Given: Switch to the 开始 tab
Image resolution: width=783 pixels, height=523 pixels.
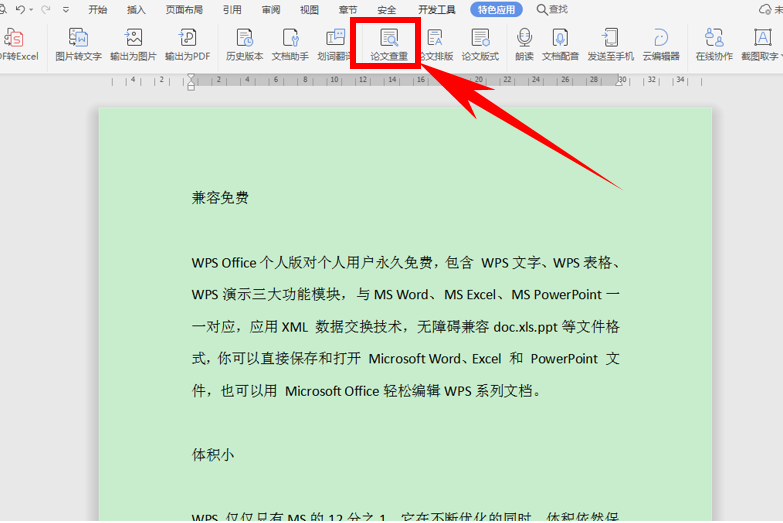Looking at the screenshot, I should [97, 9].
